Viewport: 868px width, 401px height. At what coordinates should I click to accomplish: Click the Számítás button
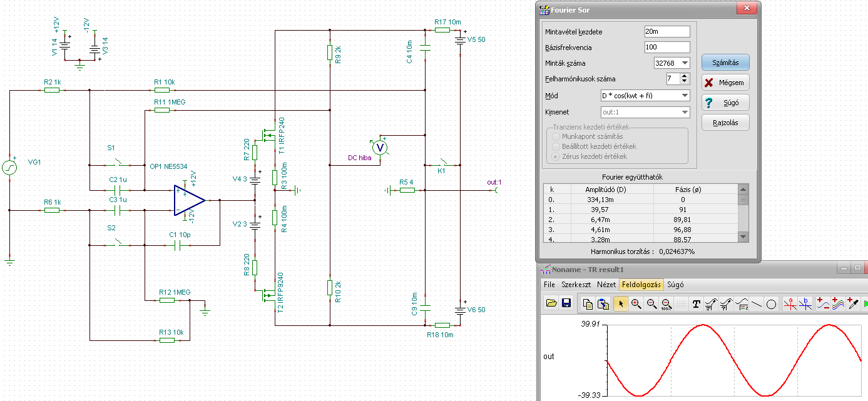coord(725,63)
